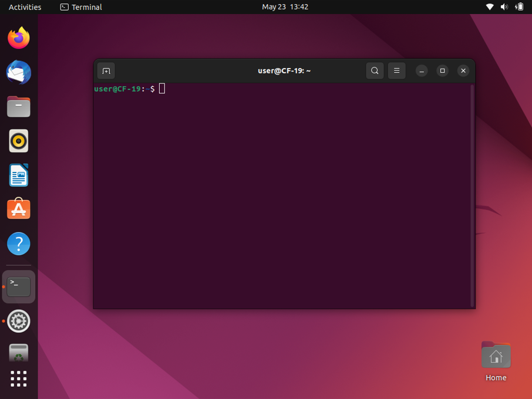532x399 pixels.
Task: Open the Help application
Action: point(19,244)
